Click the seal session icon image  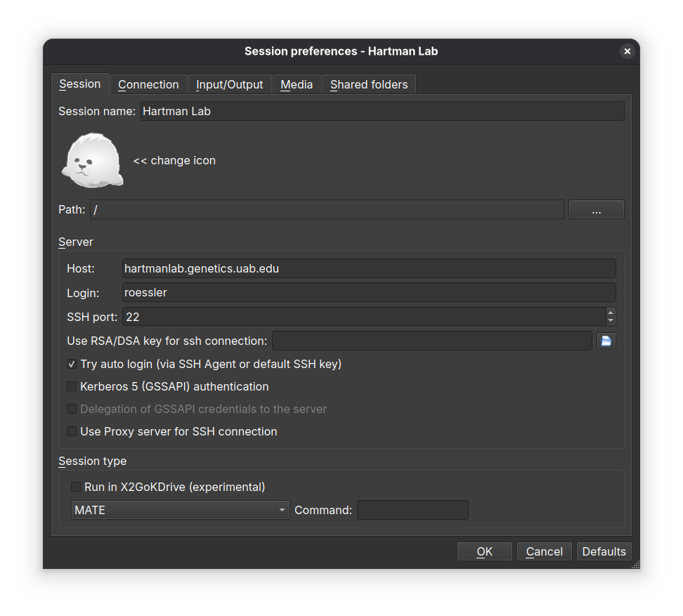click(x=92, y=161)
